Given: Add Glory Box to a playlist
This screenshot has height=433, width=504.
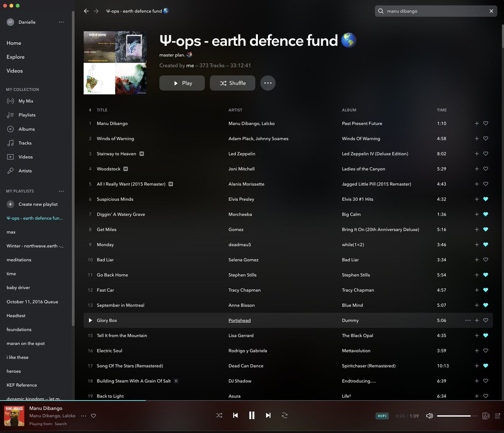Looking at the screenshot, I should click(477, 320).
